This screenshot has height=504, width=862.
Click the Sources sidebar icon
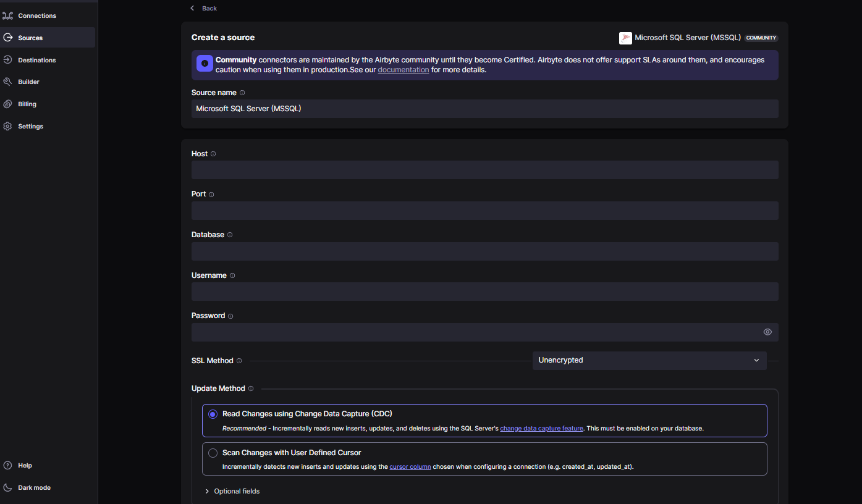[x=7, y=38]
